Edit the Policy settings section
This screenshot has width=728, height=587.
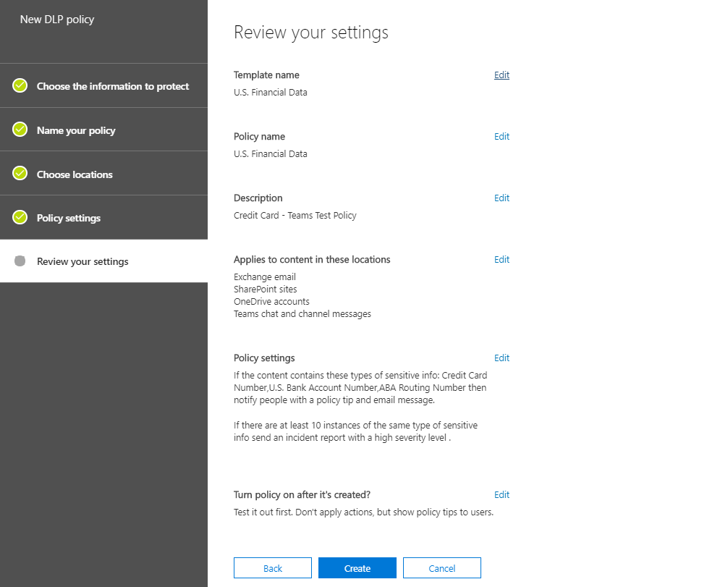[x=501, y=358]
